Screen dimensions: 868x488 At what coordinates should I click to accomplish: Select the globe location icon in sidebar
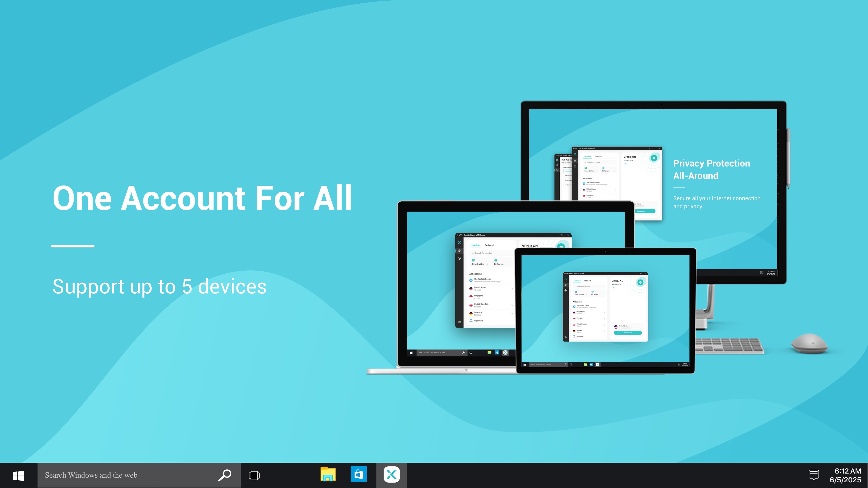(x=459, y=251)
